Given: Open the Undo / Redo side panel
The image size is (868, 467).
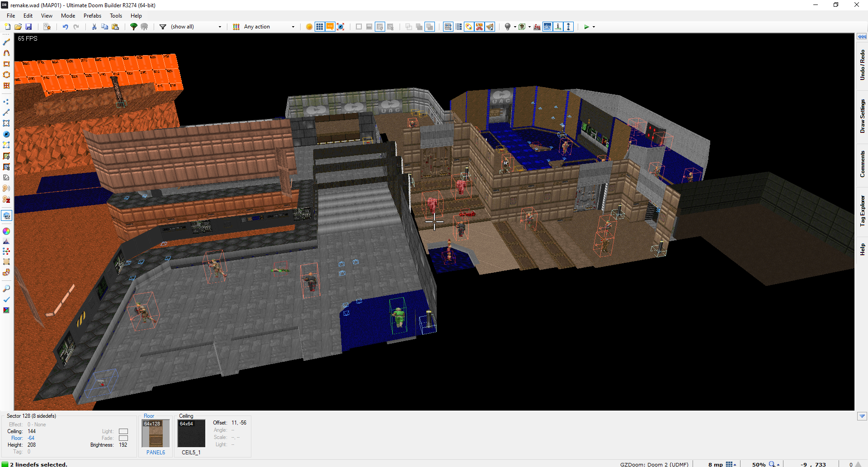Looking at the screenshot, I should tap(862, 65).
